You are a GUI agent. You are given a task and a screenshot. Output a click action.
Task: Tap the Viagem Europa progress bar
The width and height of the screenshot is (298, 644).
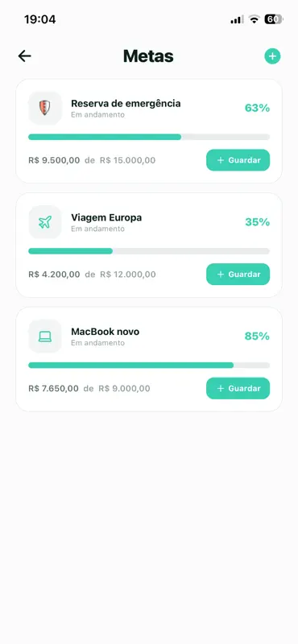149,251
